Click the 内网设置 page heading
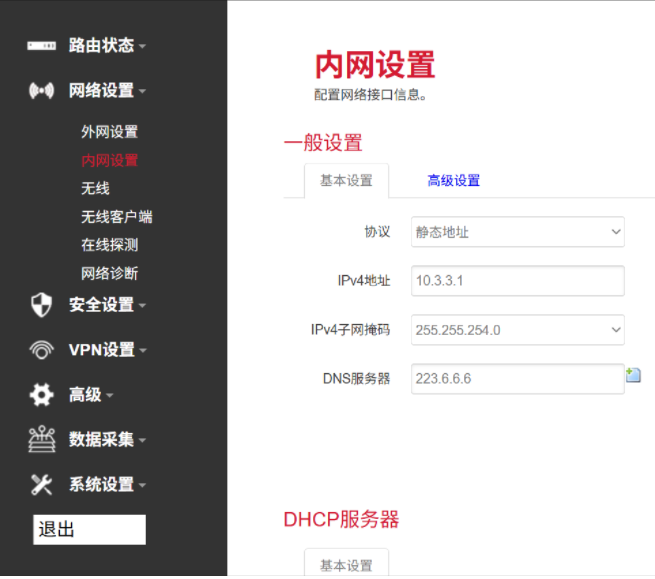 (375, 65)
